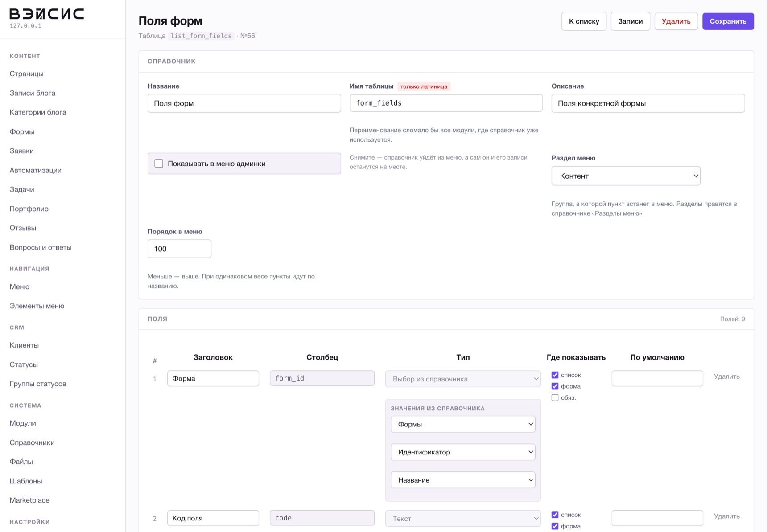Open 'Вопросы и ответы' sidebar item

41,247
